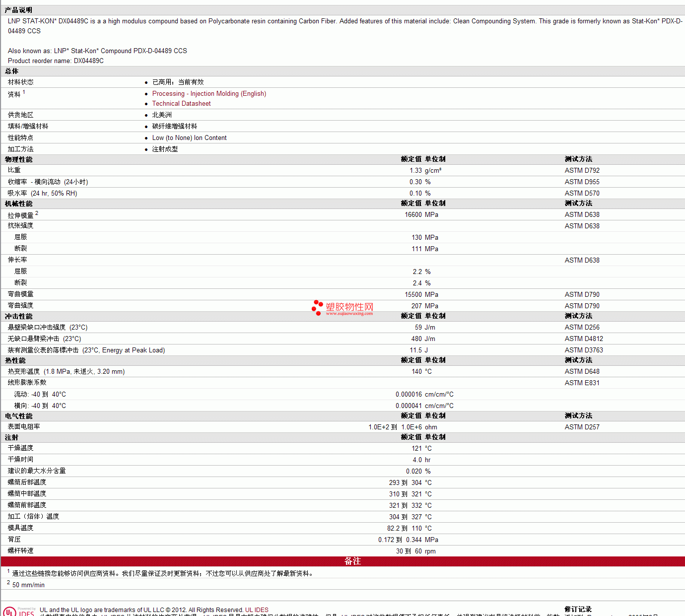The width and height of the screenshot is (685, 616).
Task: Click the 310 到 321 °C middle barrel temperature
Action: tap(411, 494)
